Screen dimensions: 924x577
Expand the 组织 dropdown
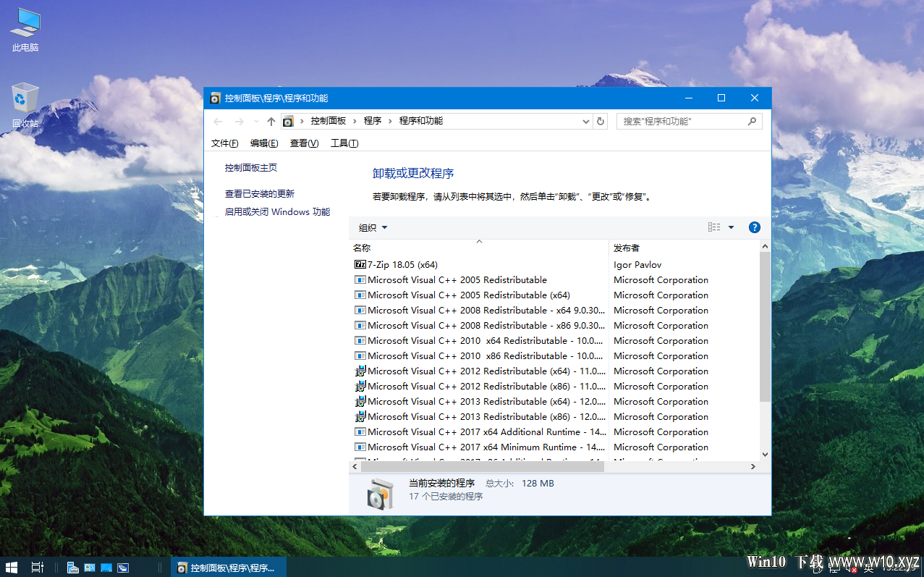point(373,228)
